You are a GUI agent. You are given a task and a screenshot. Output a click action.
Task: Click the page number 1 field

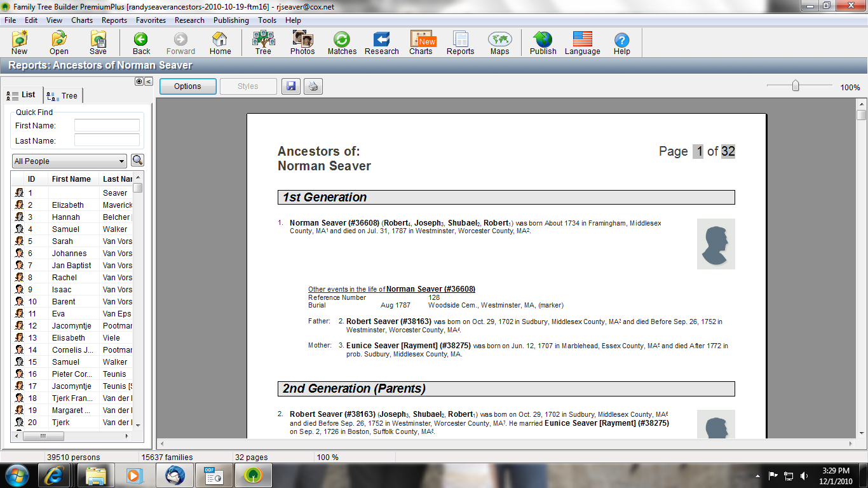[698, 151]
